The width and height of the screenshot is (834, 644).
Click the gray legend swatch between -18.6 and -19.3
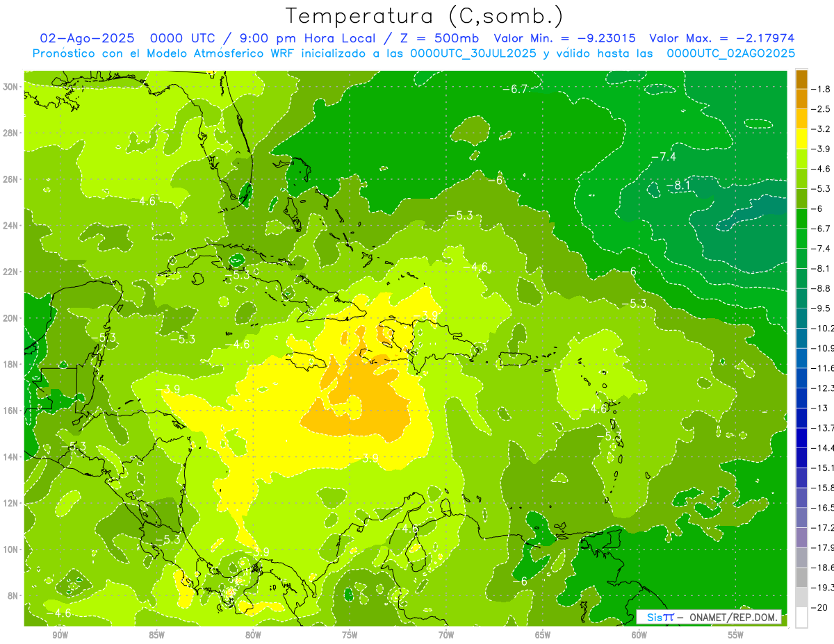tap(801, 577)
